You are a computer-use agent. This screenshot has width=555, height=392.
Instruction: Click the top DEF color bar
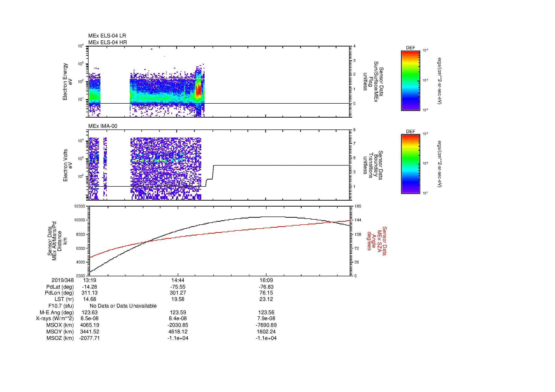(410, 81)
